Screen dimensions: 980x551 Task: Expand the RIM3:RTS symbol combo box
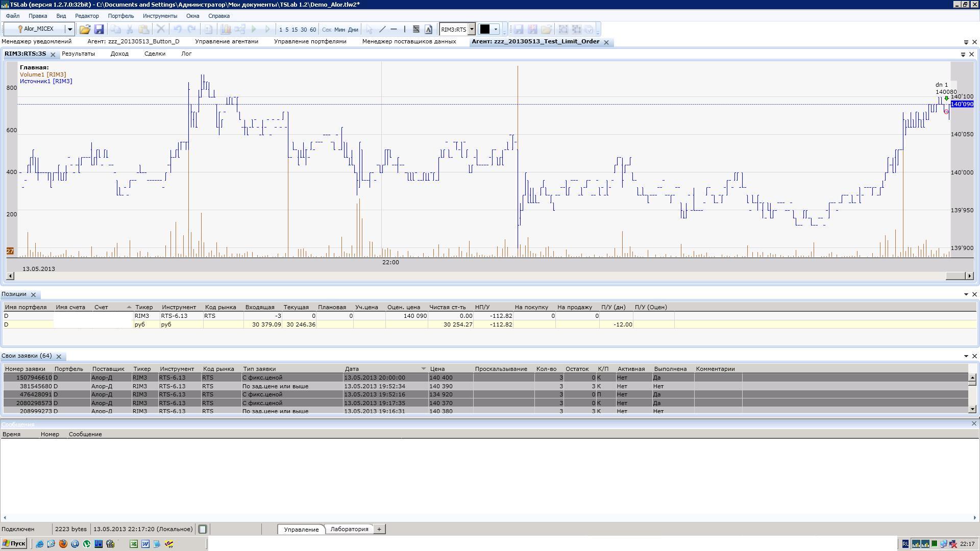pos(472,30)
